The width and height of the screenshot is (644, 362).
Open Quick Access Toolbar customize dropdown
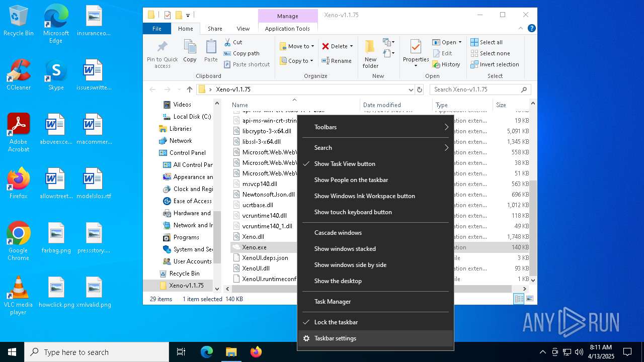coord(188,15)
